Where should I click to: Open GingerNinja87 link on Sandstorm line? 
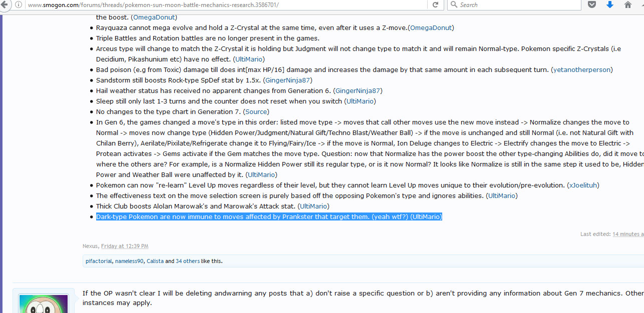288,80
